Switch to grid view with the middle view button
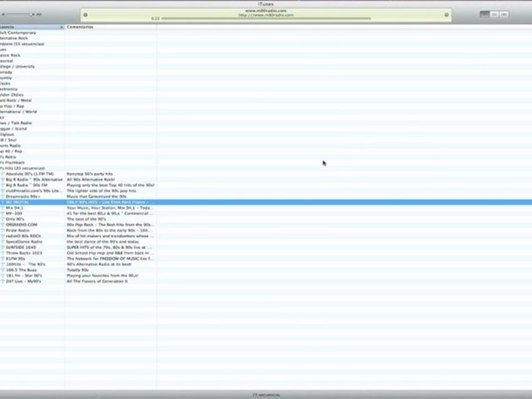The height and width of the screenshot is (399, 532). (494, 14)
